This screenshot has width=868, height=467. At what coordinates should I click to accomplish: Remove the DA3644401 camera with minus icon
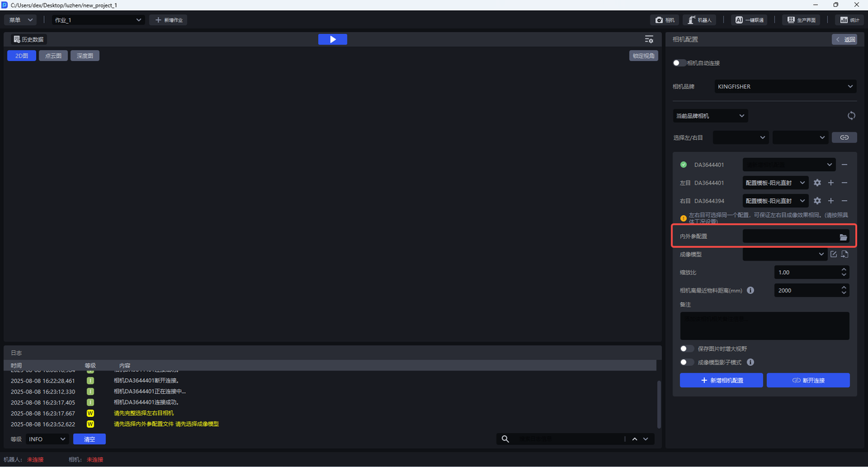pos(844,165)
